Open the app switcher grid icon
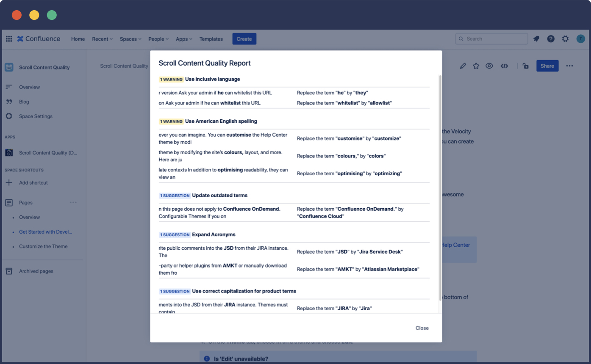591x364 pixels. 8,39
